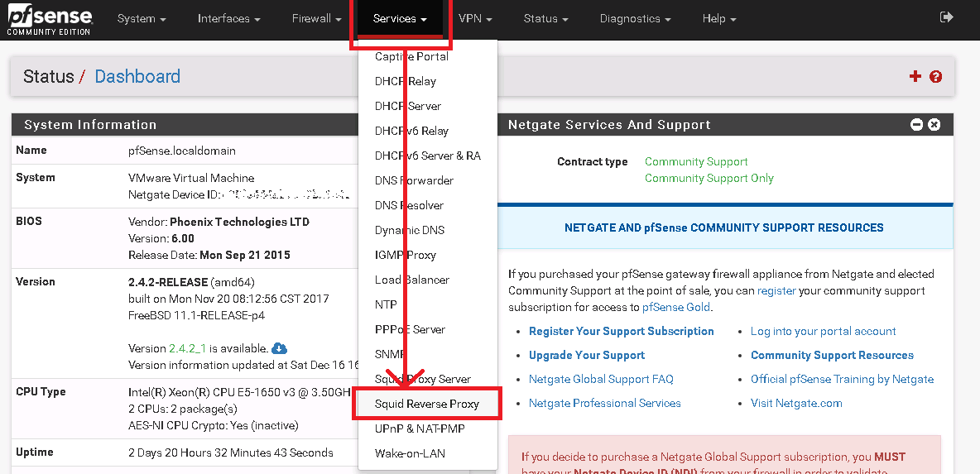This screenshot has width=980, height=474.
Task: Click the red plus add-widget icon
Action: point(915,76)
